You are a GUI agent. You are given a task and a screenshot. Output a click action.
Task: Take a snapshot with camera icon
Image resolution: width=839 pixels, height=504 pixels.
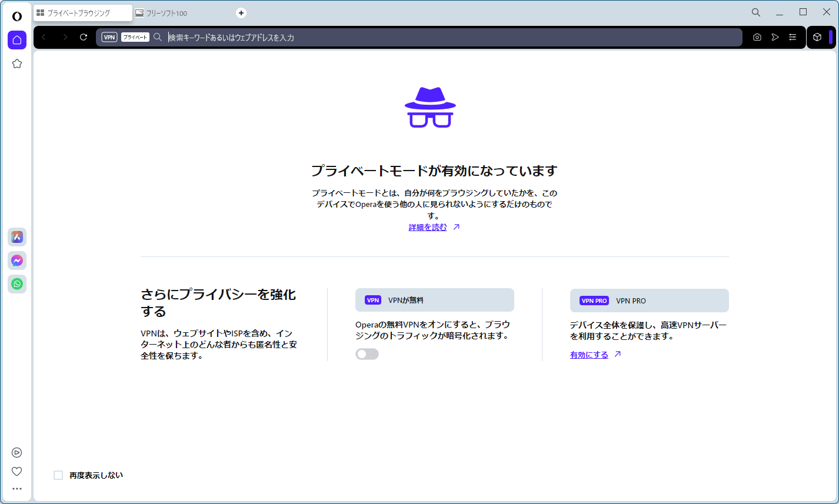pyautogui.click(x=757, y=37)
